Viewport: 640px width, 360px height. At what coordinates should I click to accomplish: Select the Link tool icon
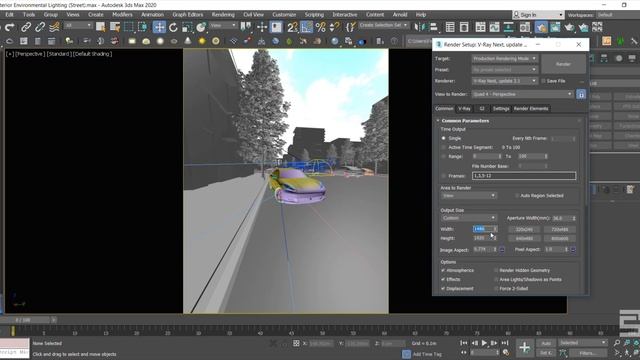(26, 27)
